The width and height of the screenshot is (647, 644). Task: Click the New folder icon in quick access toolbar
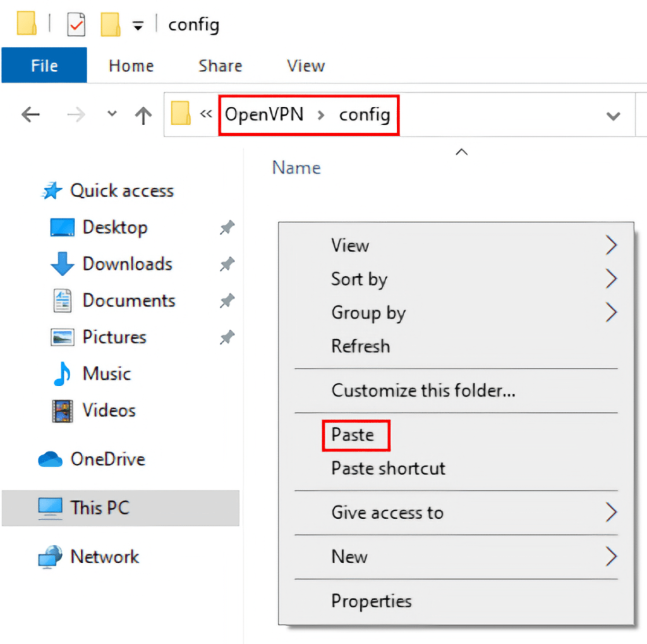click(x=111, y=25)
